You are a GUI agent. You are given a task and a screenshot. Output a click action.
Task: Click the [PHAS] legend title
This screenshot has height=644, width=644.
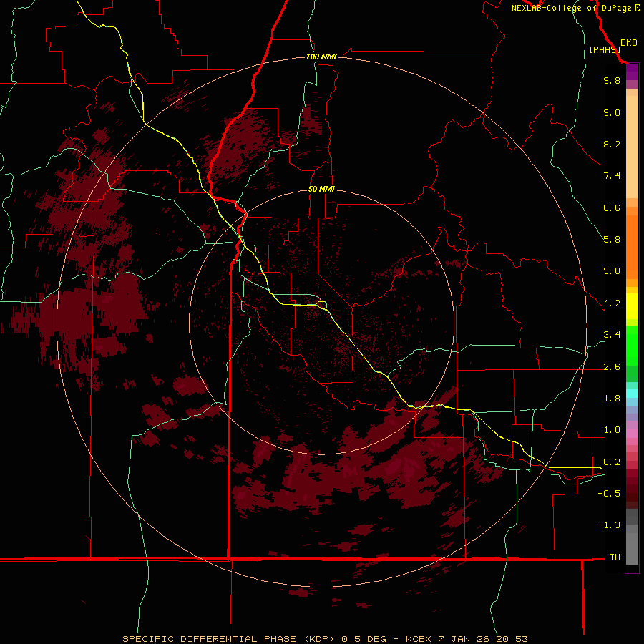point(605,50)
